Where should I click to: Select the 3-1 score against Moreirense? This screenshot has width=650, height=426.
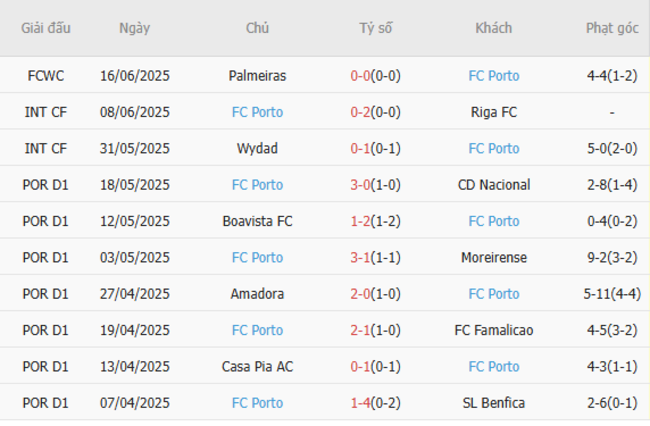click(x=362, y=258)
